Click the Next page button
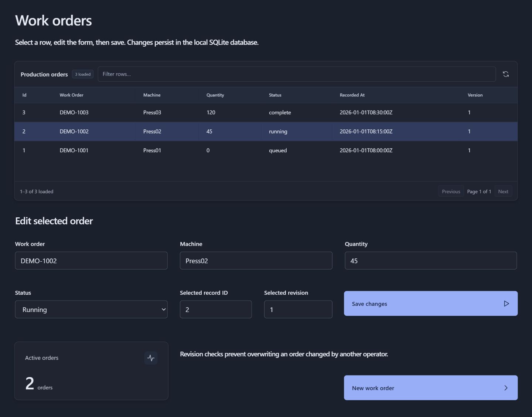Image resolution: width=532 pixels, height=417 pixels. (503, 191)
